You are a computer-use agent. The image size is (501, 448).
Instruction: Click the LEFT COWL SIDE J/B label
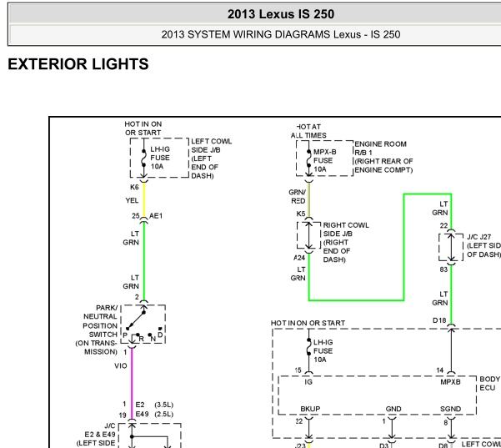pos(211,159)
